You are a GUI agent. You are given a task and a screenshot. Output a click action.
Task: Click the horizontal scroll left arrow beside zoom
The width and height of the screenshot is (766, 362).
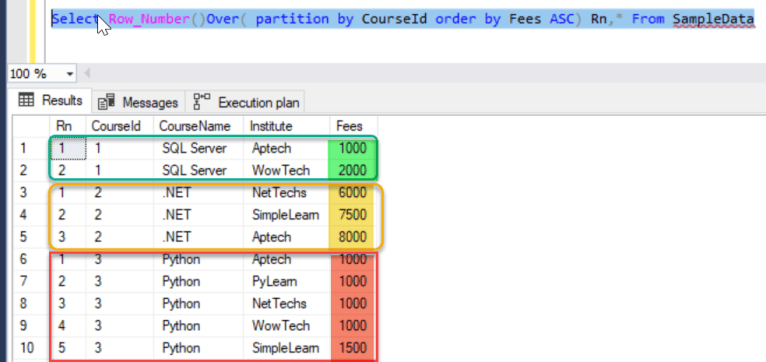point(87,74)
